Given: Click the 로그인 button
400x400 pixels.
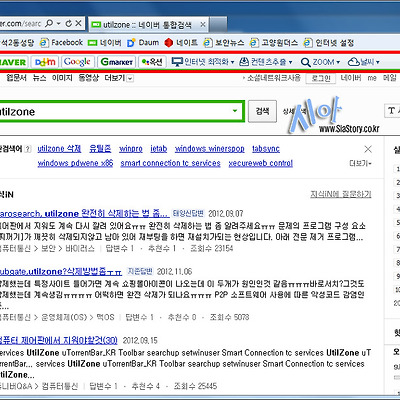Looking at the screenshot, I should 321,78.
